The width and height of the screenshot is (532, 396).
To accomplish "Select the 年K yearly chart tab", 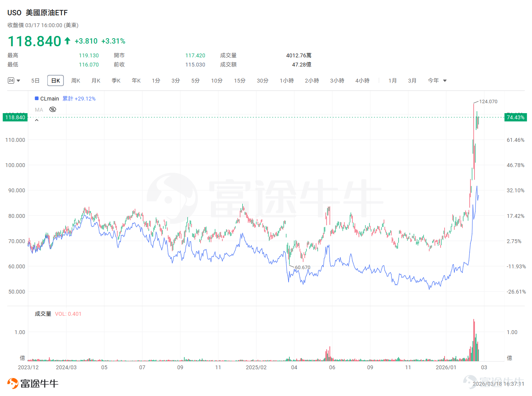I will [x=136, y=81].
